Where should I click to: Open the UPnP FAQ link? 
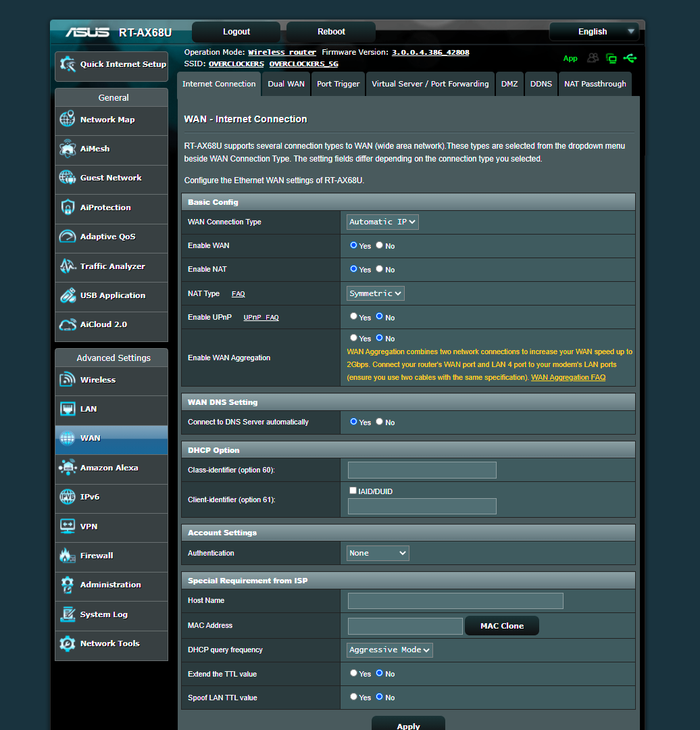261,318
